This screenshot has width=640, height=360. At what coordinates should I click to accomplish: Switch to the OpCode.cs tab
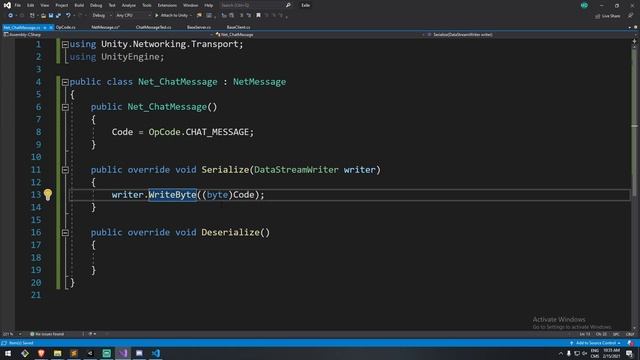coord(66,27)
